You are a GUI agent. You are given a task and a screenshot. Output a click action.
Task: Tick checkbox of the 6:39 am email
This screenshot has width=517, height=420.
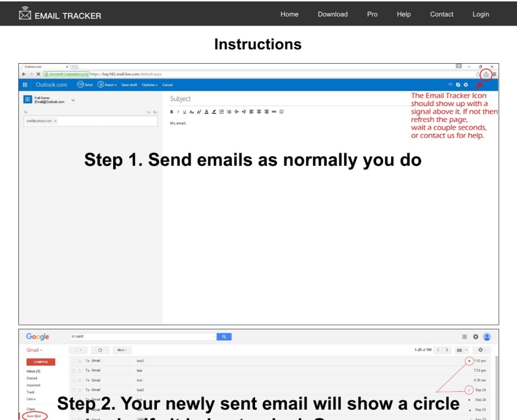73,380
